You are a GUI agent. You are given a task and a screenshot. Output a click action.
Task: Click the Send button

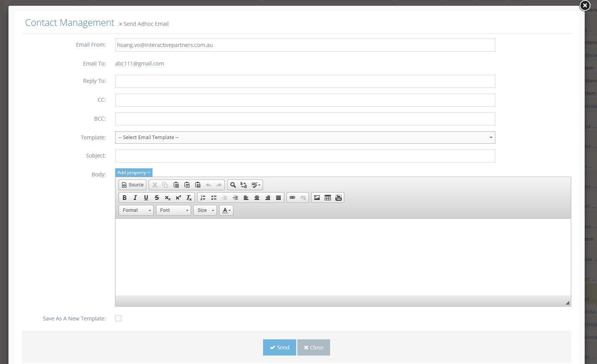click(x=280, y=347)
